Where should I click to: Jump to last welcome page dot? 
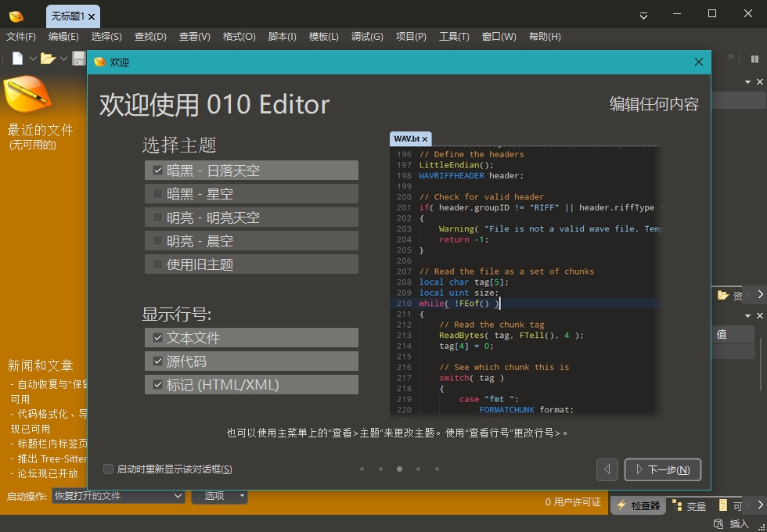pyautogui.click(x=437, y=469)
